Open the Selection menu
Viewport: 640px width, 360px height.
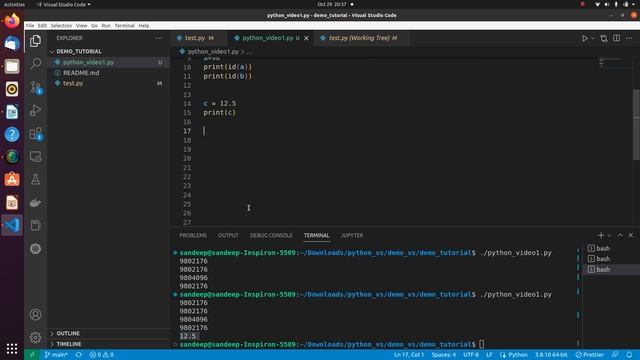[61, 25]
